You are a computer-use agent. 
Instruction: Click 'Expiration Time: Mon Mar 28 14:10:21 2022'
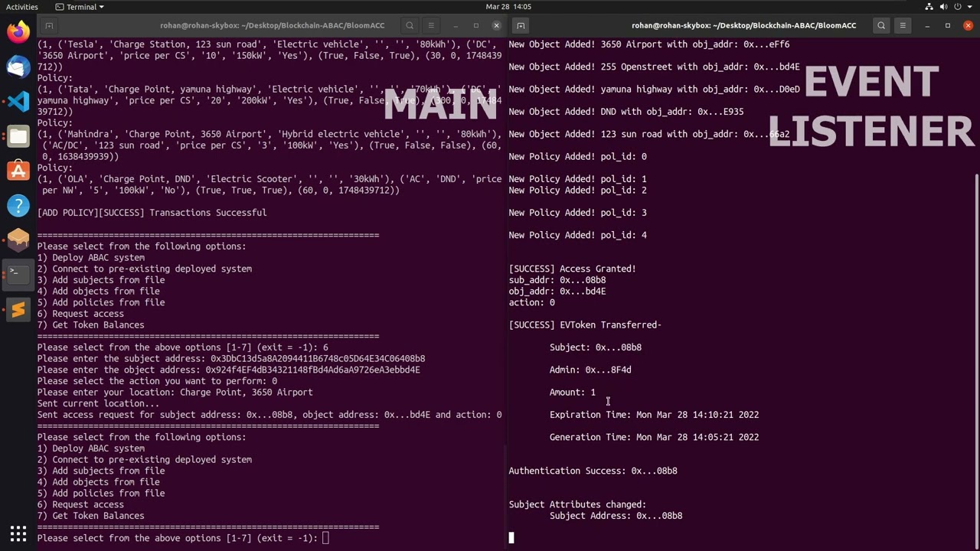click(x=654, y=415)
